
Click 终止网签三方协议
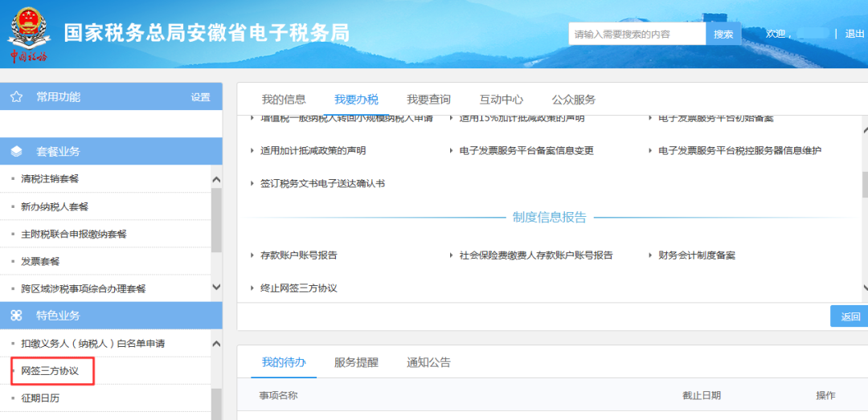pyautogui.click(x=298, y=288)
